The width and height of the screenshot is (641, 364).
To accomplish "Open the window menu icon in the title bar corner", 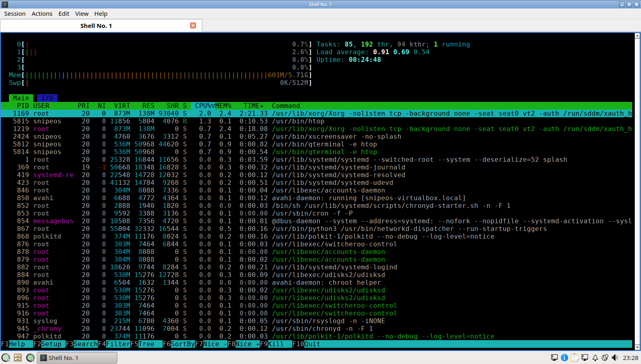I will (x=5, y=4).
